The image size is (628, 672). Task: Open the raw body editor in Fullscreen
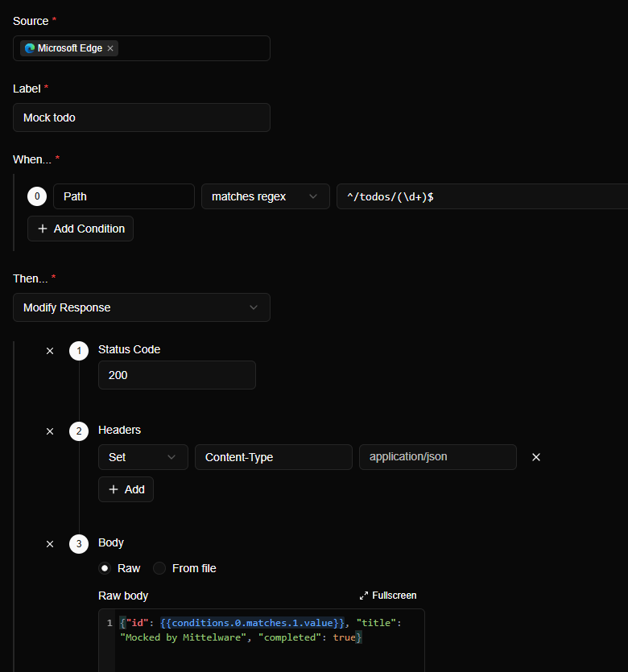pos(388,596)
